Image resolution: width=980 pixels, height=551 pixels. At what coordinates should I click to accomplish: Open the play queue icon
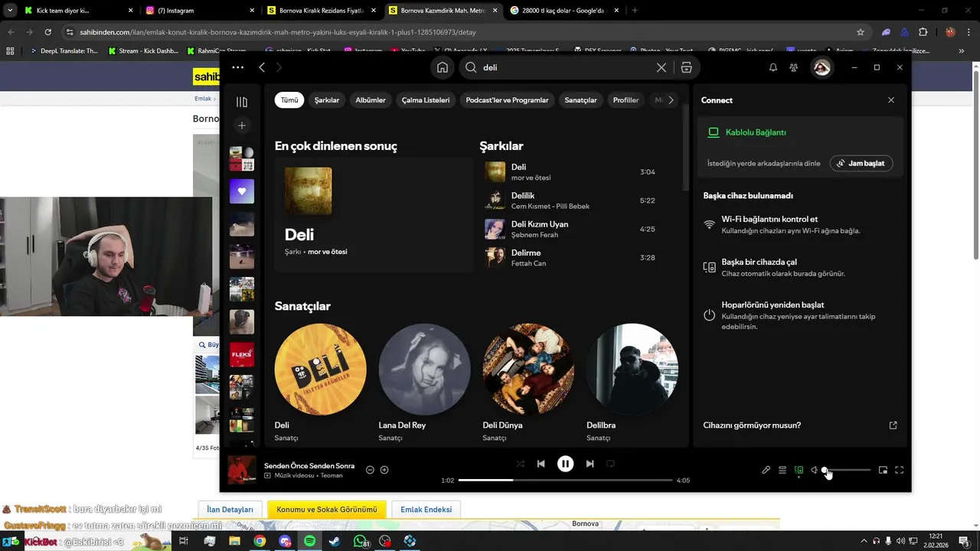pos(782,470)
